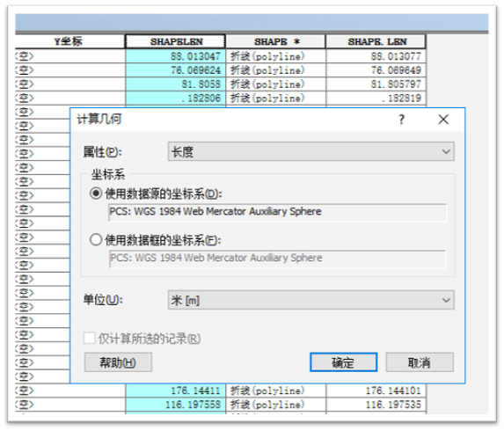Click SHAPELEN cell 176.14411
Viewport: 504px width, 431px height.
[x=176, y=391]
